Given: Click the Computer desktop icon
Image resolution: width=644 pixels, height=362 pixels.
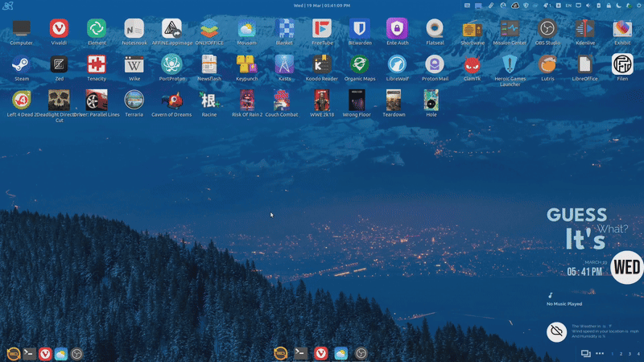Looking at the screenshot, I should [22, 29].
